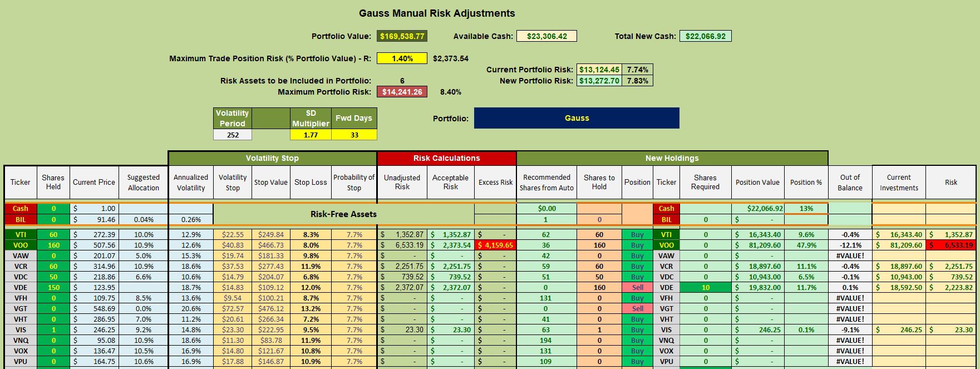Click the VOO out of balance -12.1%
980x369 pixels.
[x=850, y=245]
